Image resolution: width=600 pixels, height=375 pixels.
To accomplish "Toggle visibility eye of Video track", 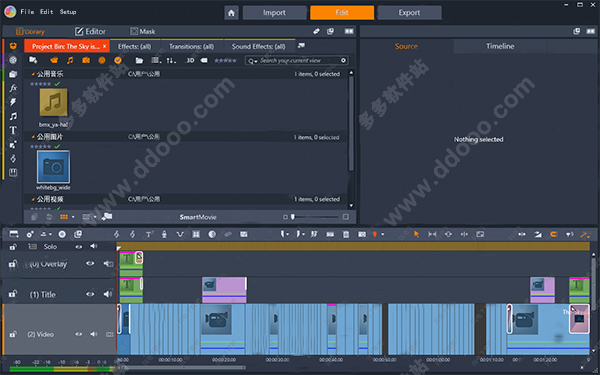I will pos(78,334).
